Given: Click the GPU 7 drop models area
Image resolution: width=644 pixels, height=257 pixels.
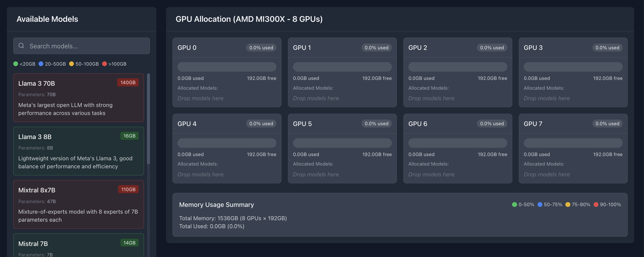Looking at the screenshot, I should click(x=547, y=175).
